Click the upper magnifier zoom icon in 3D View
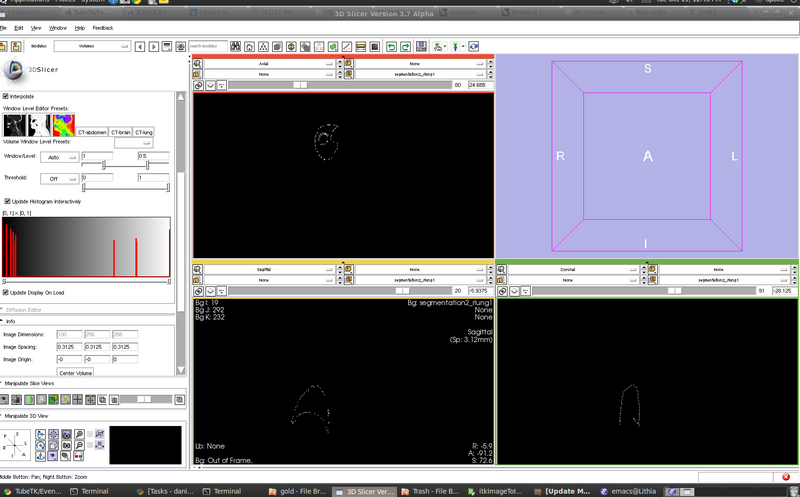The height and width of the screenshot is (497, 800). pos(80,434)
